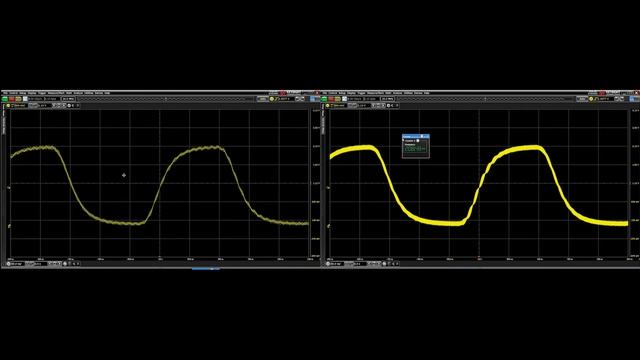The height and width of the screenshot is (360, 640).
Task: Click the sample rate field in left window toolbar
Action: point(36,99)
